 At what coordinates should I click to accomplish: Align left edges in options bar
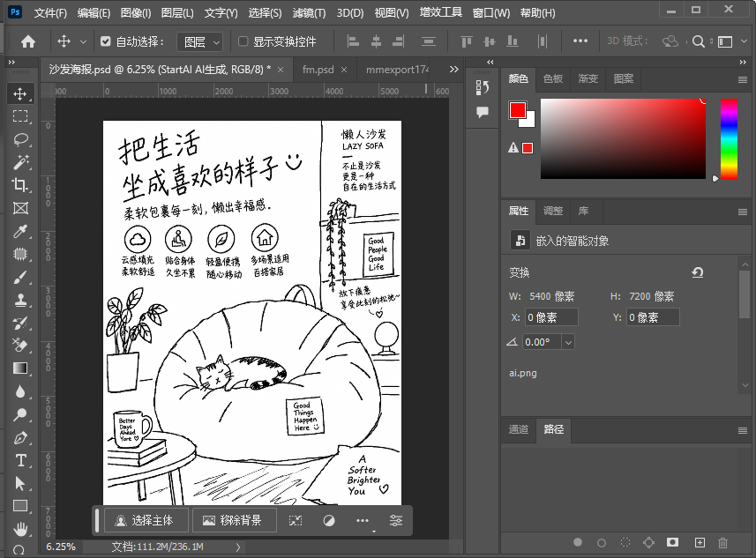[x=353, y=42]
